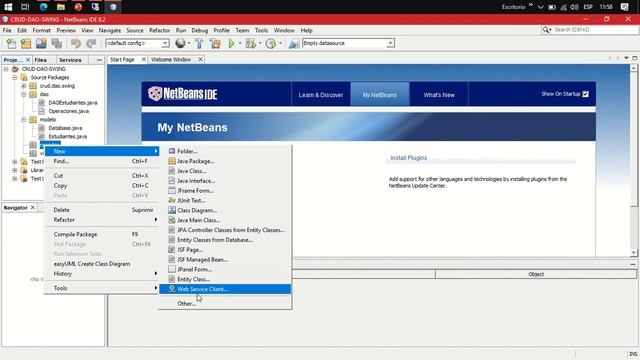Open the Refactor menu in menu bar

[159, 30]
